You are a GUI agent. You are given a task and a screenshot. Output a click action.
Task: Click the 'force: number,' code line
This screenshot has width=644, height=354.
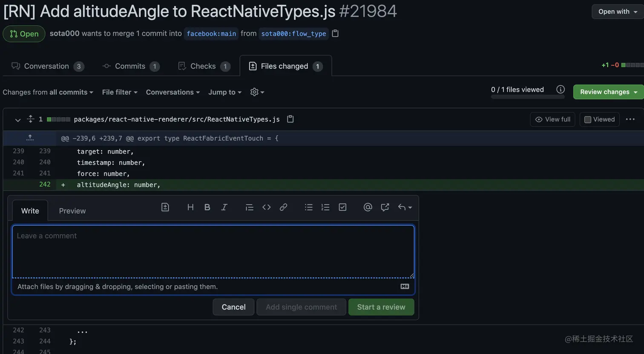click(x=103, y=174)
